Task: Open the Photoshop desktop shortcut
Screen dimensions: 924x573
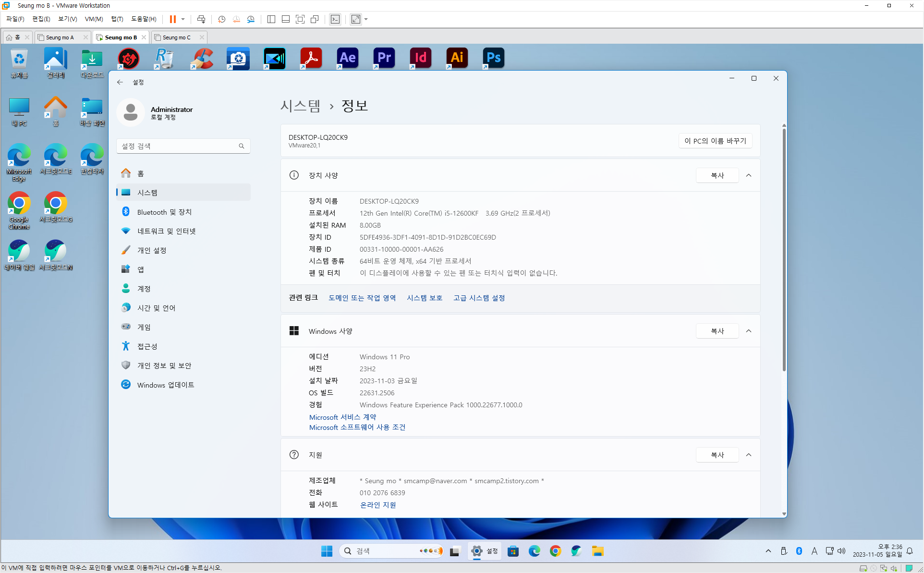Action: coord(493,58)
